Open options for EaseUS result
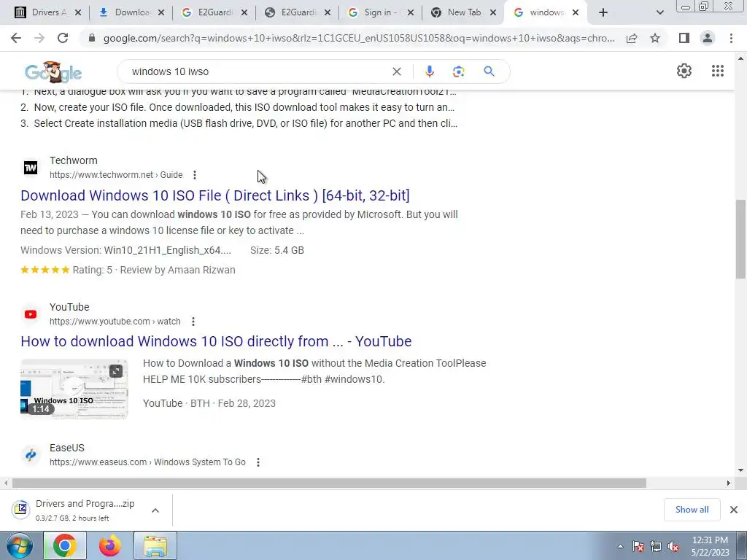The image size is (747, 560). pos(258,462)
